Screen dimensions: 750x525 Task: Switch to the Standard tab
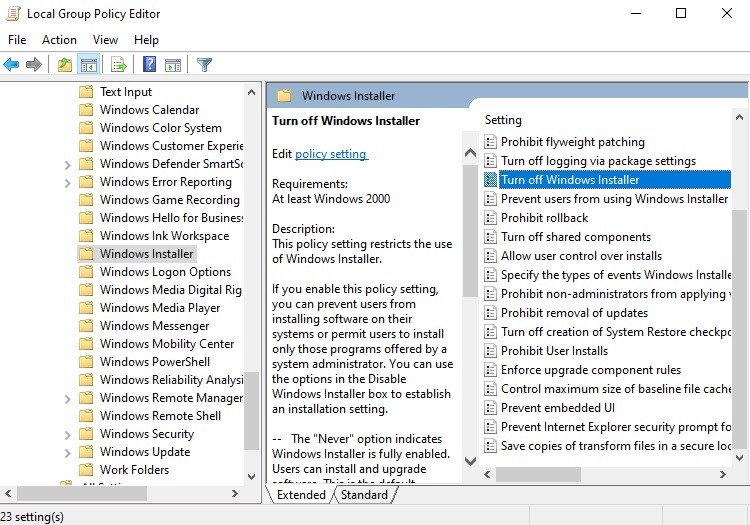pyautogui.click(x=364, y=495)
